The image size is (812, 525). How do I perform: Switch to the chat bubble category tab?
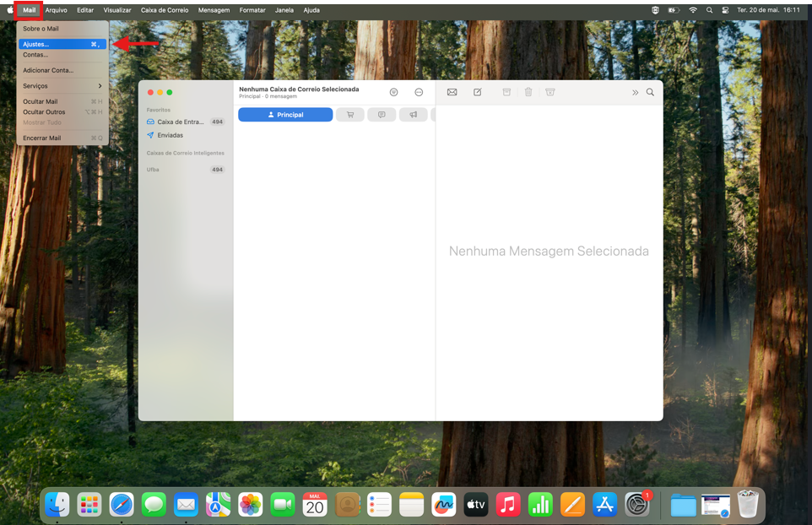pyautogui.click(x=382, y=115)
